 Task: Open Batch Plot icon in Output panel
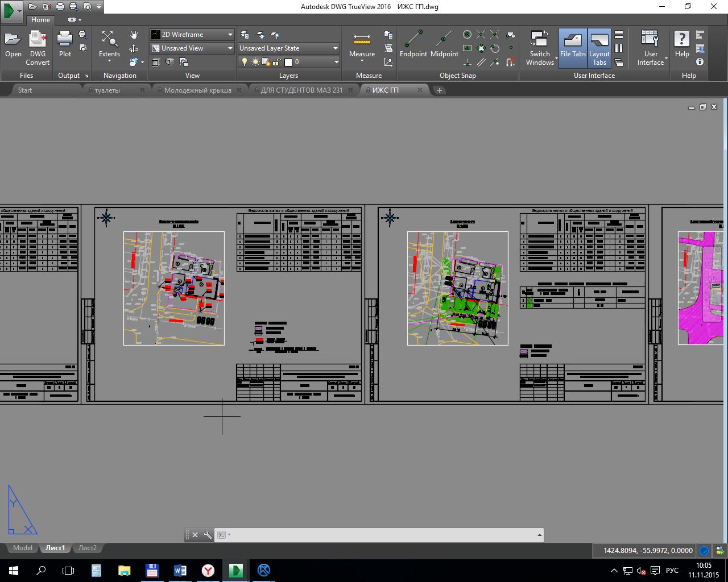(x=83, y=35)
